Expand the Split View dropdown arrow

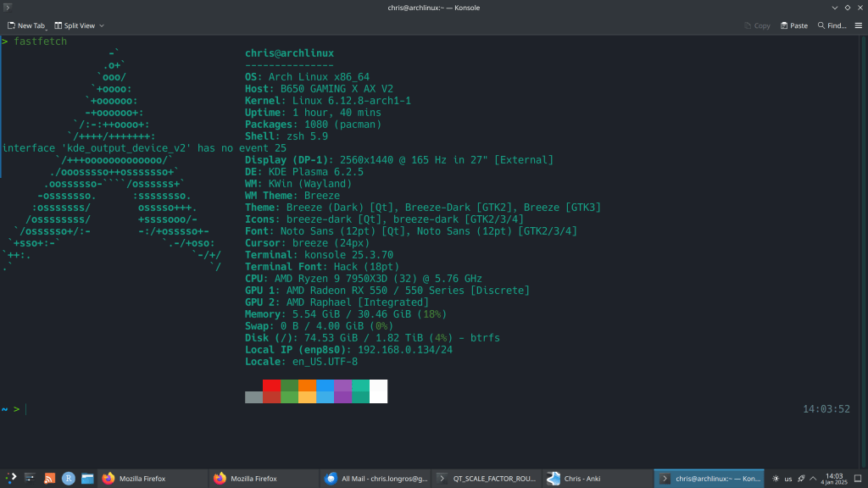click(102, 25)
